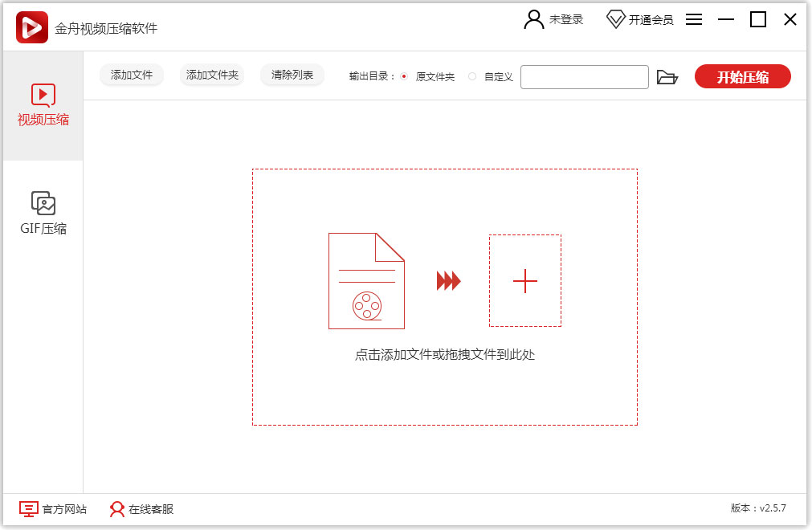The width and height of the screenshot is (812, 530).
Task: Click the video file document icon
Action: coord(366,281)
